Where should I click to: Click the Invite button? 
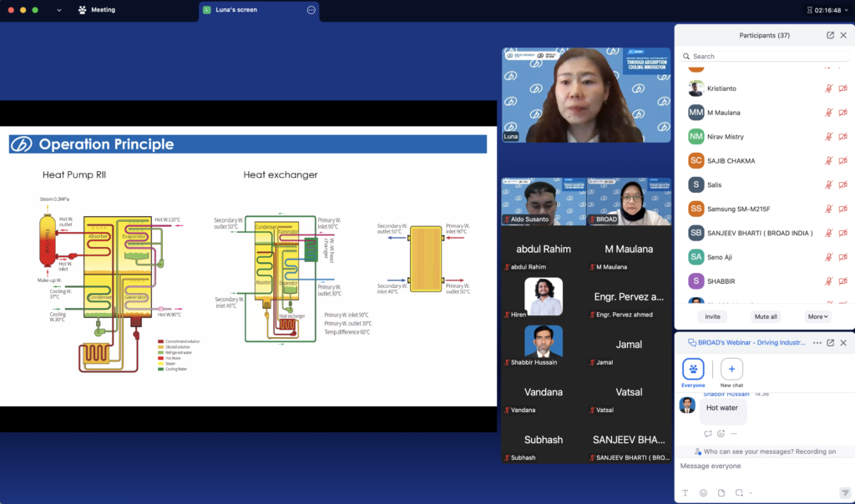(x=712, y=317)
